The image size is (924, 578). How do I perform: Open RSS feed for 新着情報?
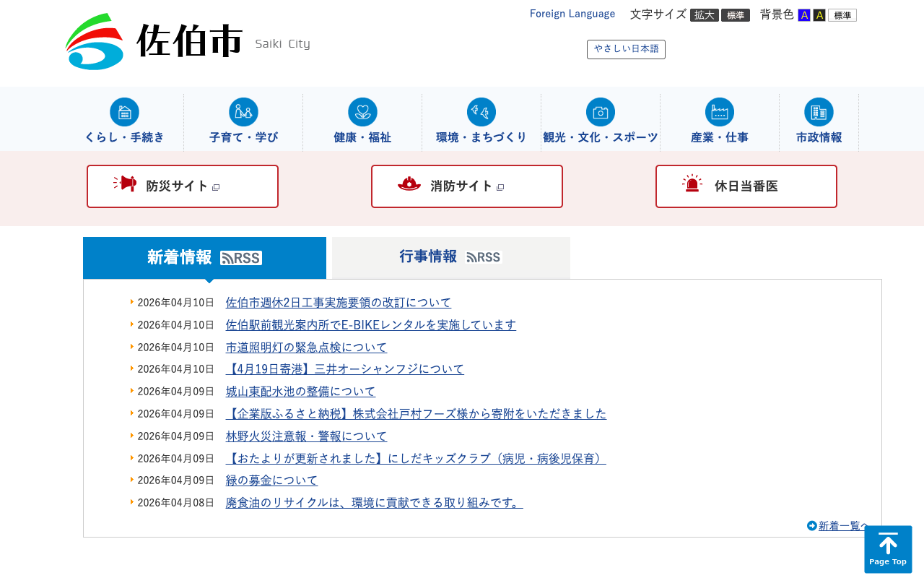(241, 258)
